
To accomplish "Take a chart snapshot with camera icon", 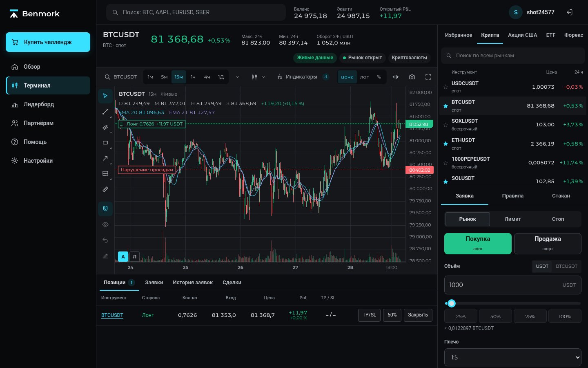I will tap(412, 77).
